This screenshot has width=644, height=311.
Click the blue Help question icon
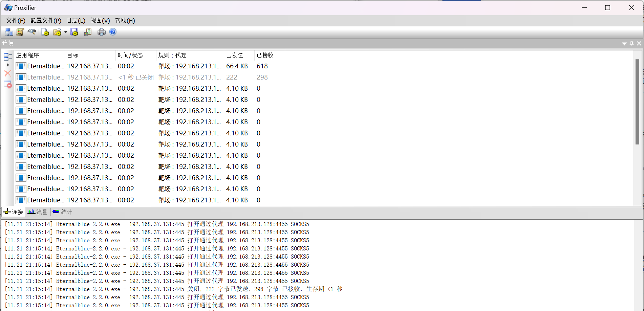click(113, 32)
